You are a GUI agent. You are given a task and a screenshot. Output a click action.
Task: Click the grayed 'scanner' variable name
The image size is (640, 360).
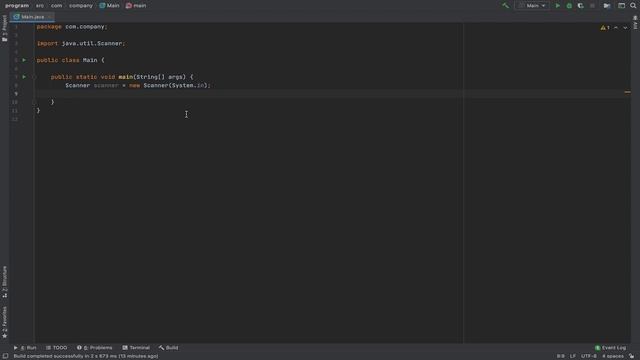pyautogui.click(x=106, y=85)
